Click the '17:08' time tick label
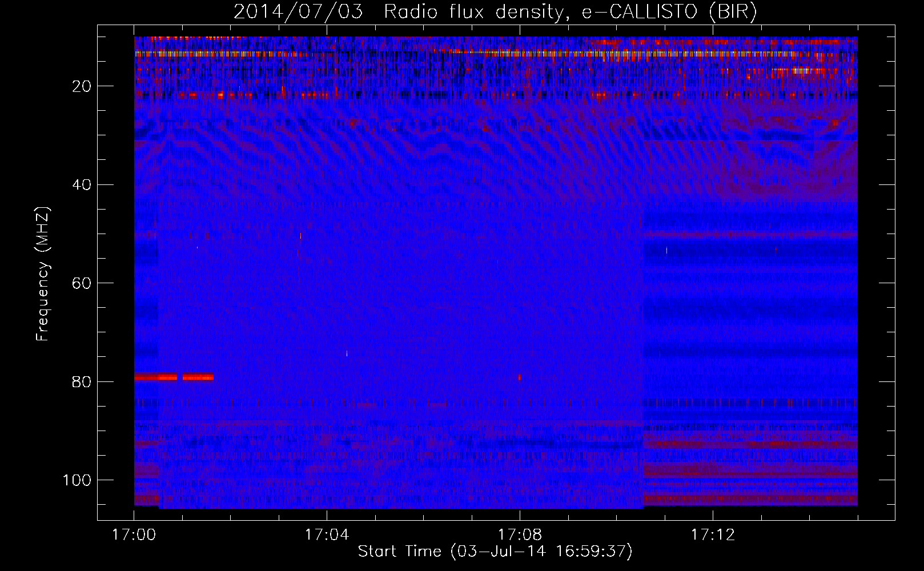 (520, 535)
